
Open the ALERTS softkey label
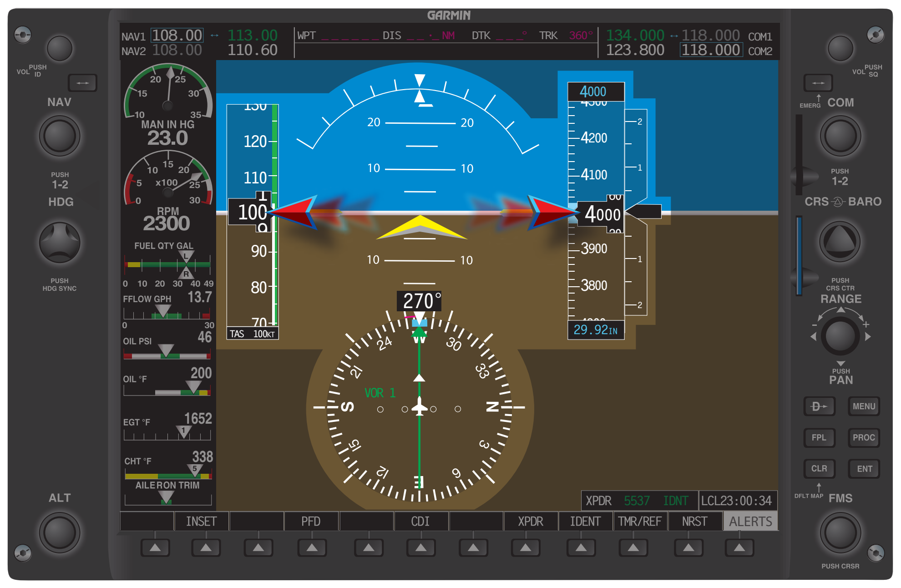pyautogui.click(x=750, y=521)
